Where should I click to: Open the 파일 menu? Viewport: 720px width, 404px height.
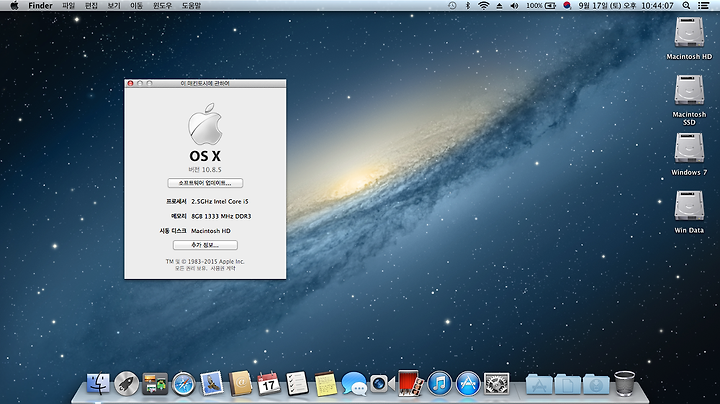click(68, 6)
